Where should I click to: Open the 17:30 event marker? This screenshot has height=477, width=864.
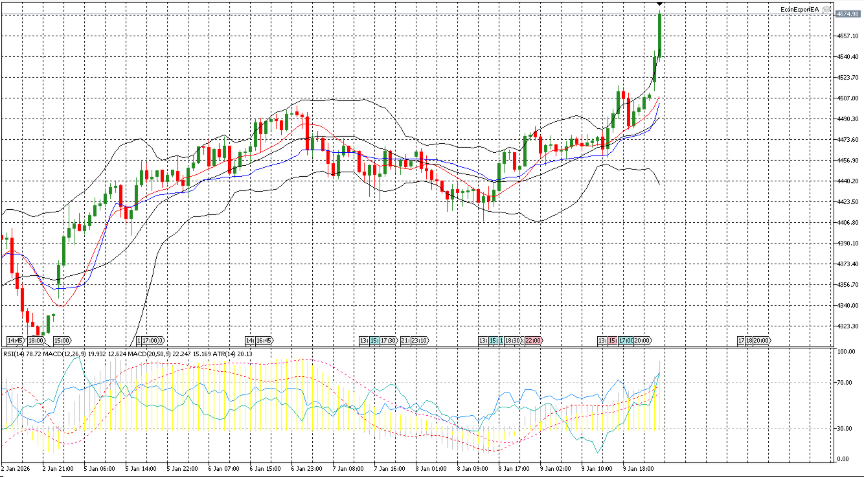(386, 340)
